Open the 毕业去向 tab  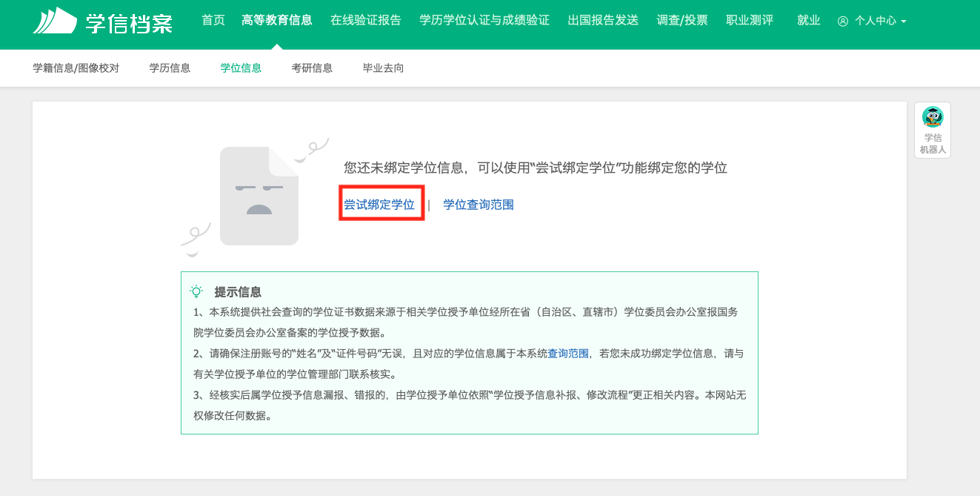coord(383,68)
